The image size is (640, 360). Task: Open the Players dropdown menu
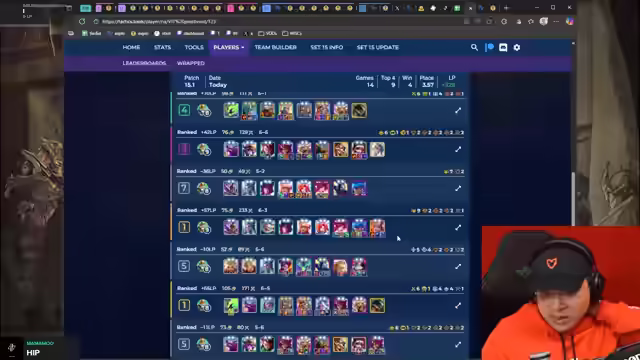[229, 47]
